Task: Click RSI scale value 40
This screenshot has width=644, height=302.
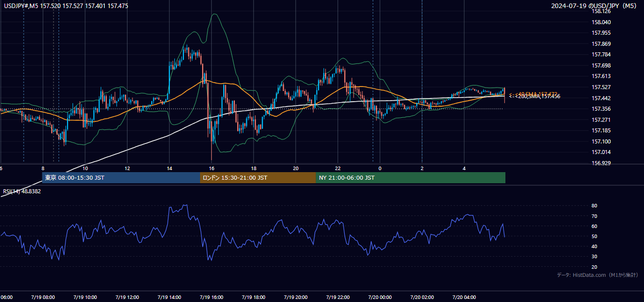Action: coord(595,246)
